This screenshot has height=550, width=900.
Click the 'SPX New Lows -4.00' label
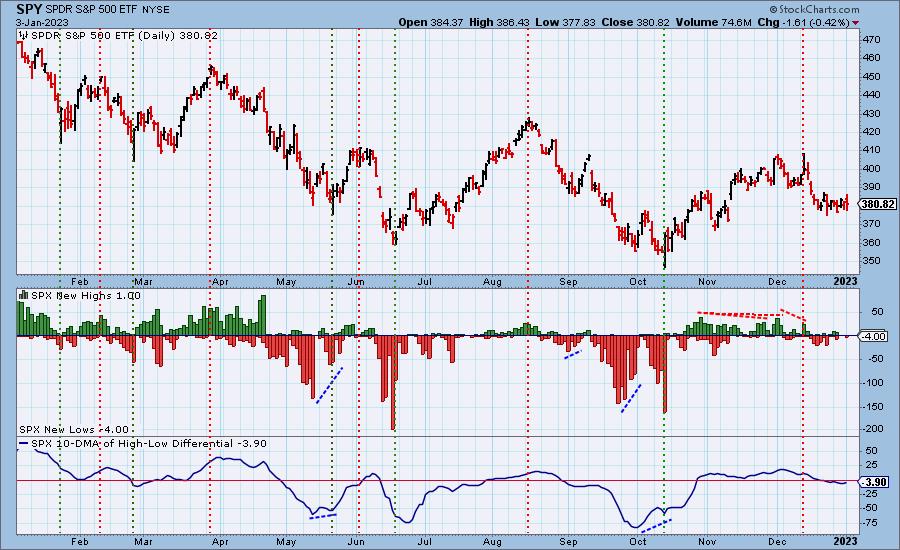click(74, 429)
